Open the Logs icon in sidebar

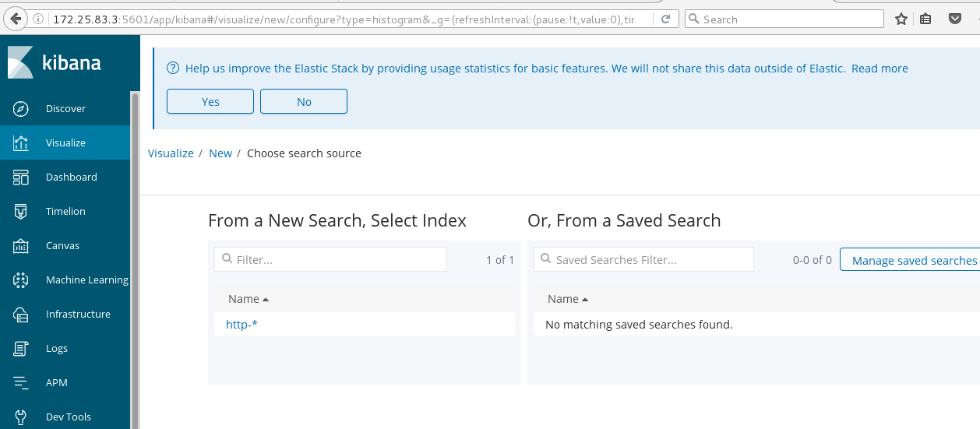click(21, 348)
